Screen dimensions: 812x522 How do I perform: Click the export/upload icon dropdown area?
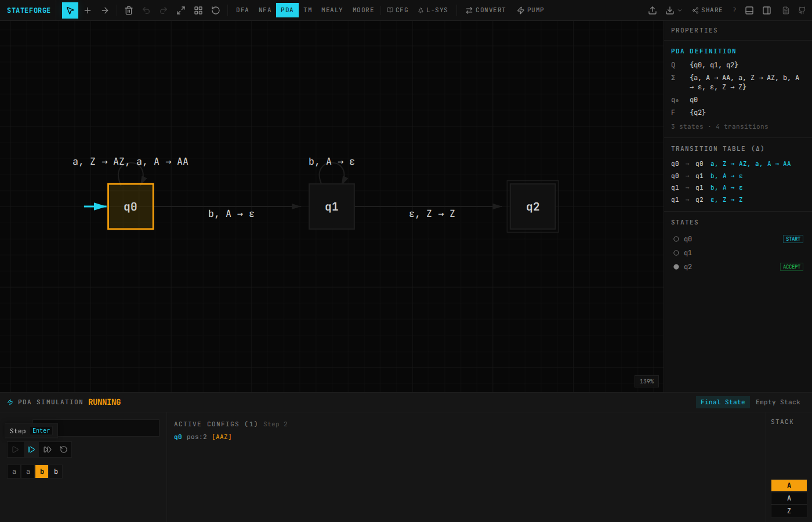(x=652, y=10)
